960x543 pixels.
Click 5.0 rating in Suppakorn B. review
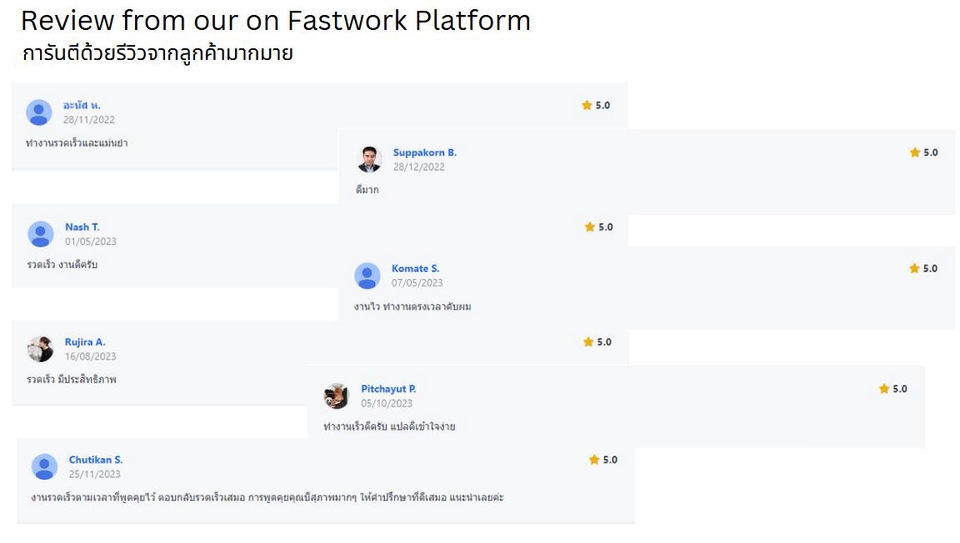click(x=931, y=152)
